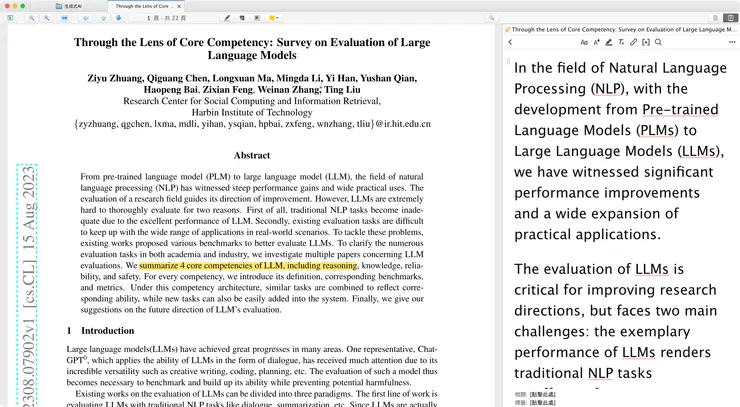Select the sticky note annotation tool
The width and height of the screenshot is (740, 407).
(x=242, y=18)
